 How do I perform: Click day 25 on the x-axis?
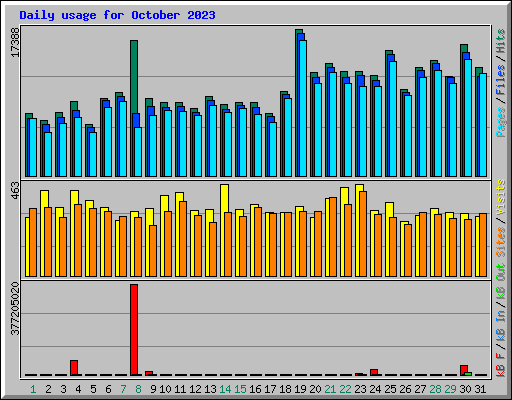[x=390, y=389]
